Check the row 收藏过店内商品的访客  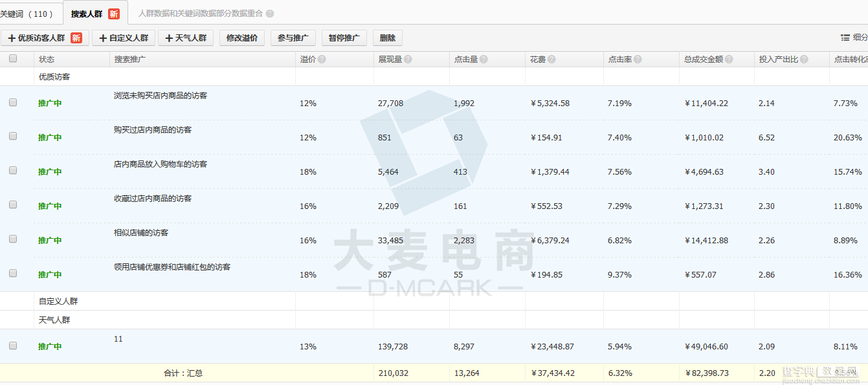[13, 205]
